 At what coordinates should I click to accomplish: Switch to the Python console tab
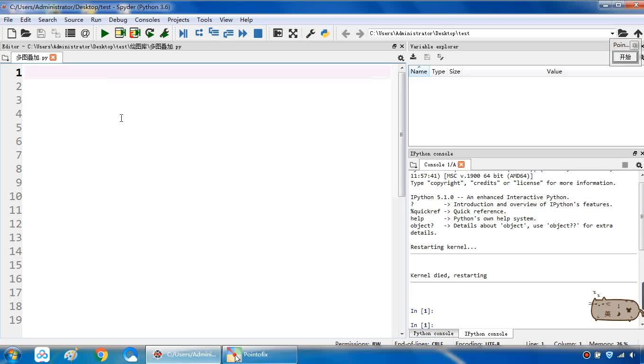(433, 334)
